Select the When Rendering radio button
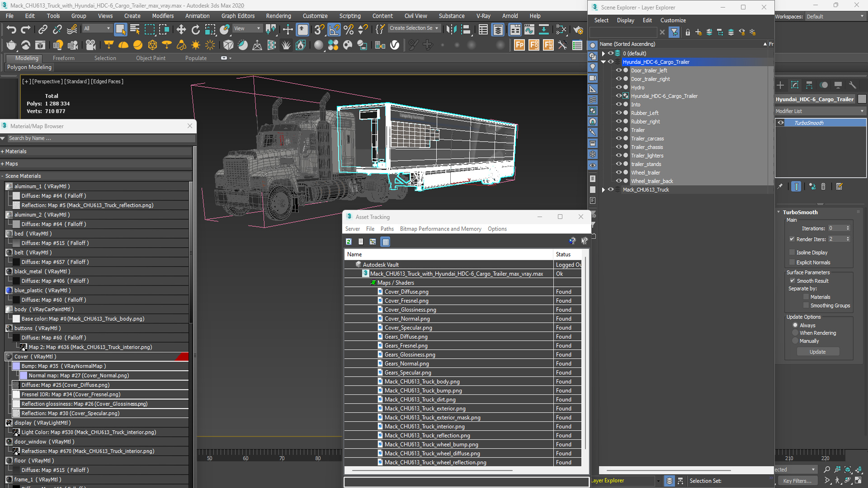This screenshot has width=868, height=488. [x=795, y=333]
